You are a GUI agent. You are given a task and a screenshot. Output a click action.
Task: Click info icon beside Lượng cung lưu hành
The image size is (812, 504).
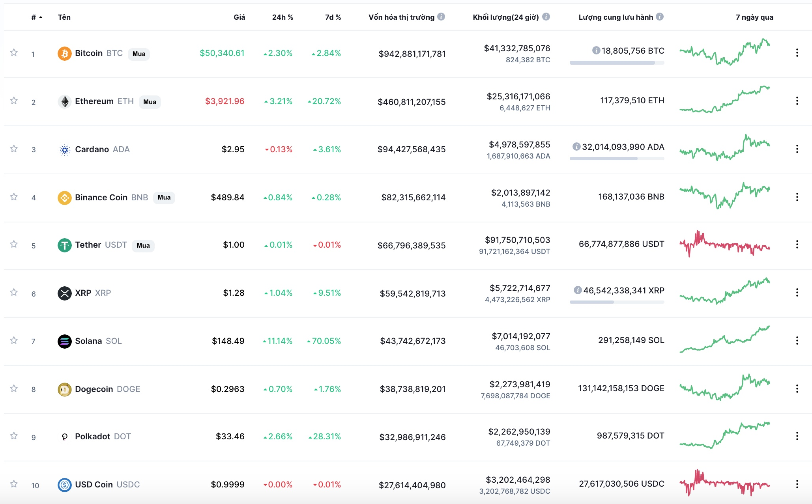(660, 17)
